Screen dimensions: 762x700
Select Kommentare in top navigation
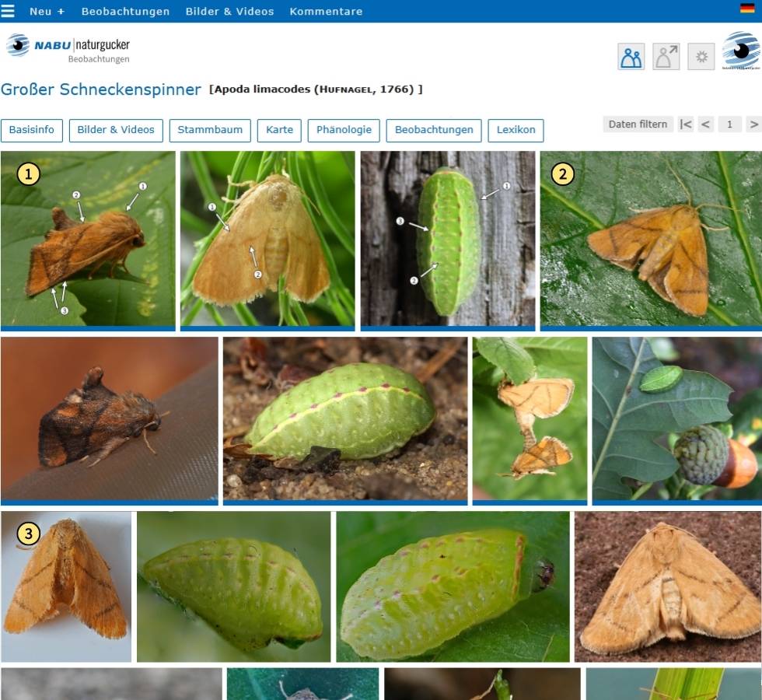326,11
